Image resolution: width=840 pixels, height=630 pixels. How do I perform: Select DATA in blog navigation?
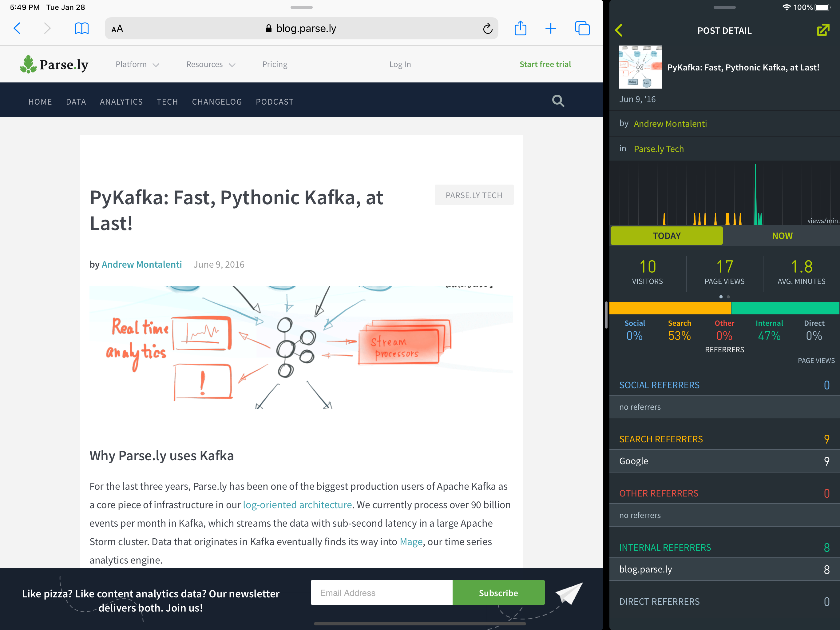pyautogui.click(x=76, y=102)
